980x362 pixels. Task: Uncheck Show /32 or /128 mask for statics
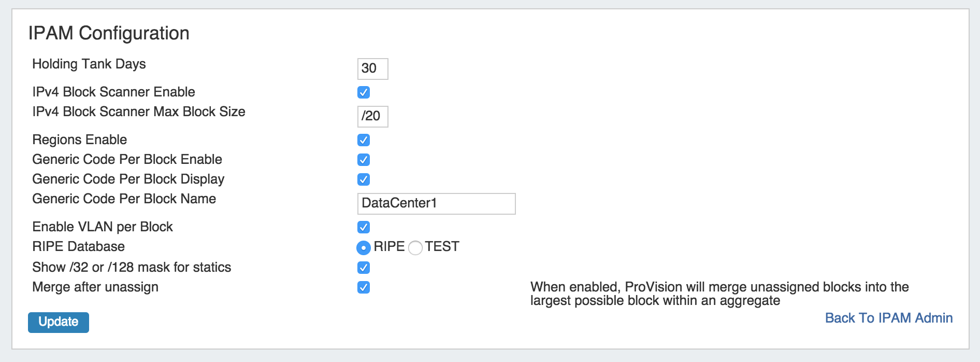364,268
